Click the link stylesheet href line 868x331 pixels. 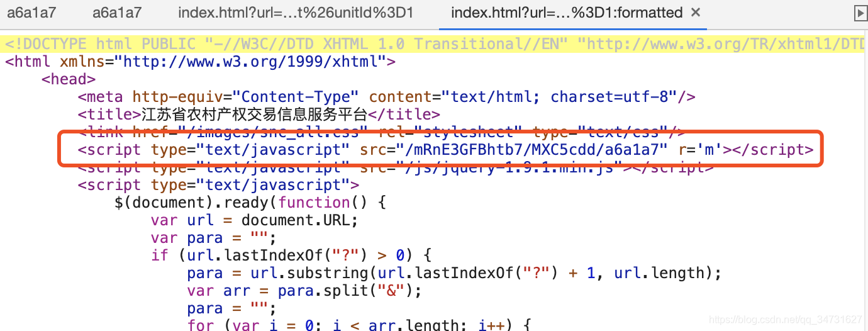(381, 132)
